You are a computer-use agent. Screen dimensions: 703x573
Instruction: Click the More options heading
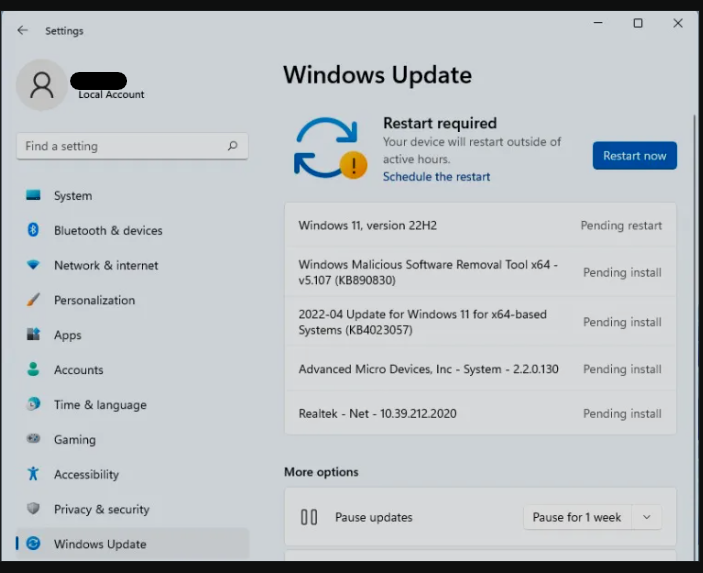tap(321, 472)
